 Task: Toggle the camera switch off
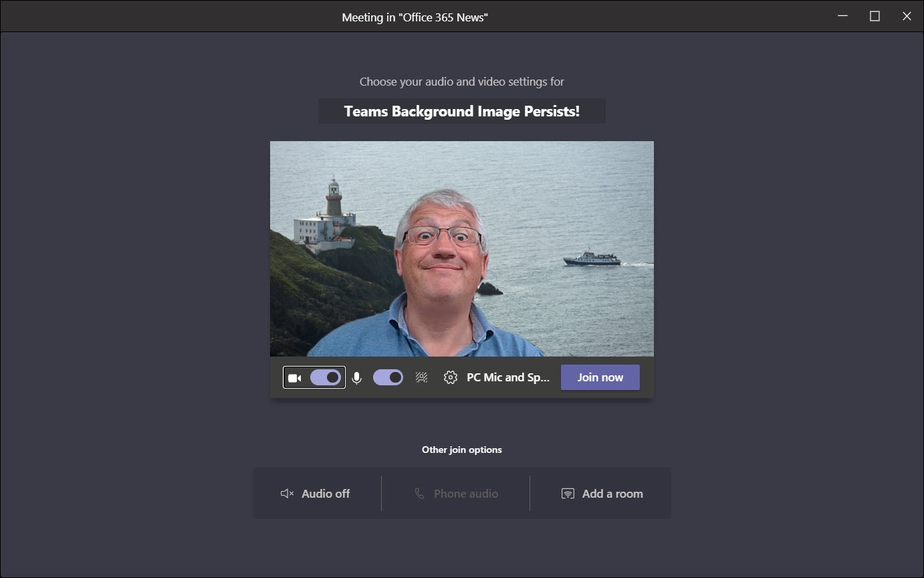point(326,377)
